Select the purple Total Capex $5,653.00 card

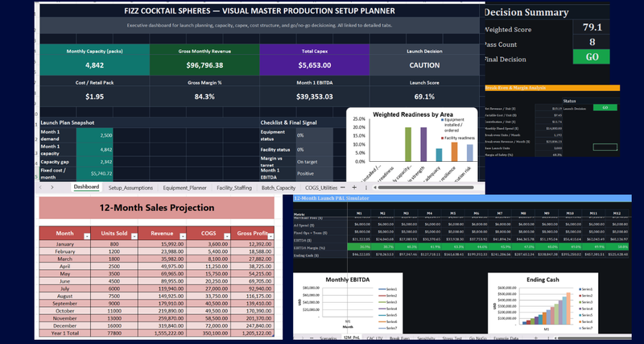[315, 60]
